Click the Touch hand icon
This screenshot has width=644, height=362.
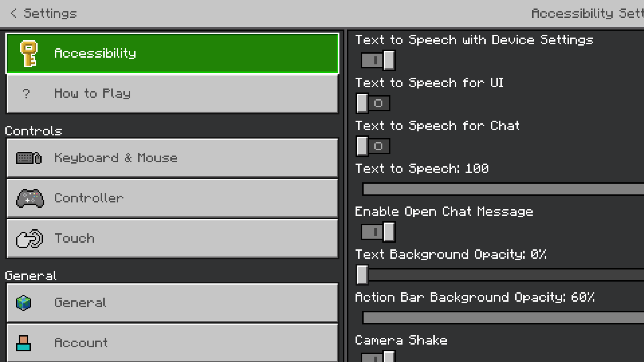(30, 239)
